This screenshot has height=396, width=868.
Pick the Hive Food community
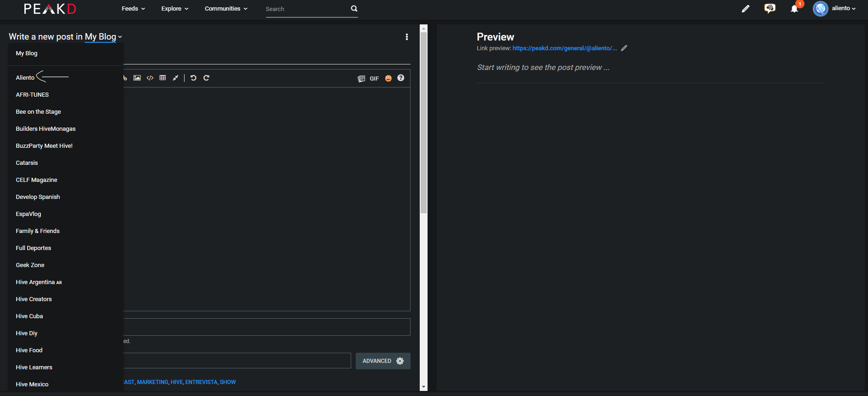(66, 350)
